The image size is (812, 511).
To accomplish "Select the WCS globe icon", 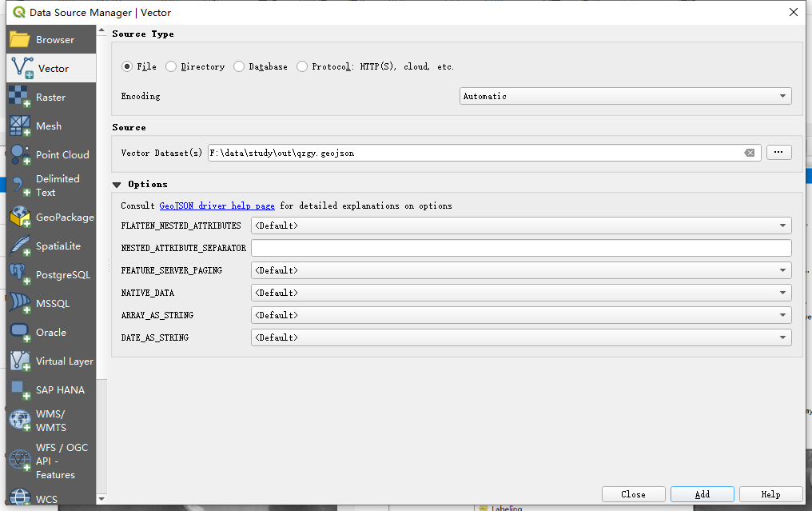I will pos(20,497).
